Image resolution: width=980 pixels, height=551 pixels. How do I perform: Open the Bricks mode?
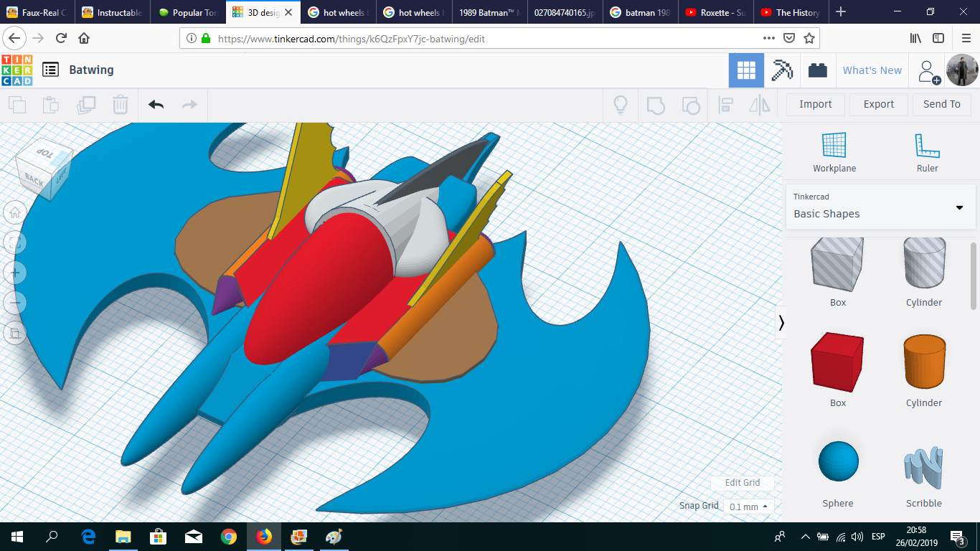[817, 70]
